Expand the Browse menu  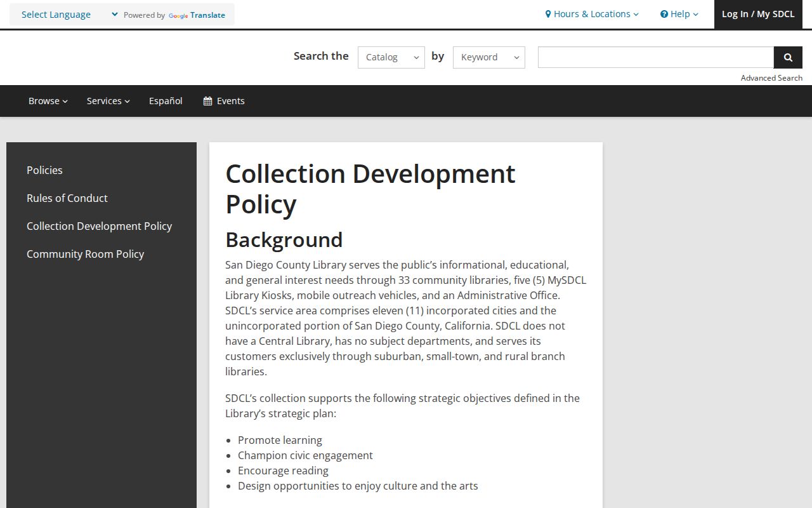pos(48,101)
